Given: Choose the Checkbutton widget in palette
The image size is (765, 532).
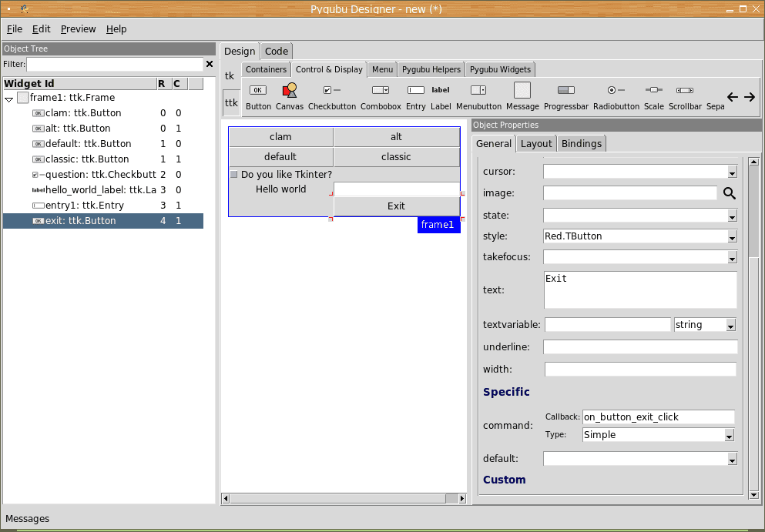Looking at the screenshot, I should tap(332, 91).
